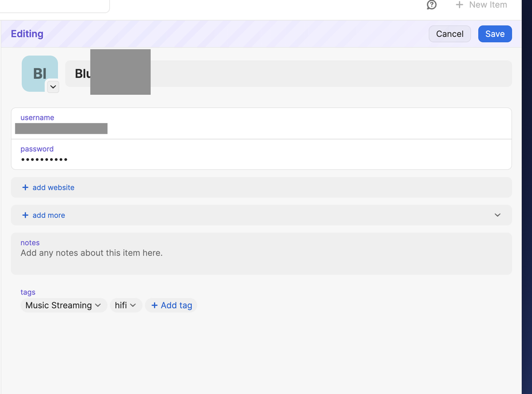Cancel editing the item
The height and width of the screenshot is (394, 532).
[449, 34]
